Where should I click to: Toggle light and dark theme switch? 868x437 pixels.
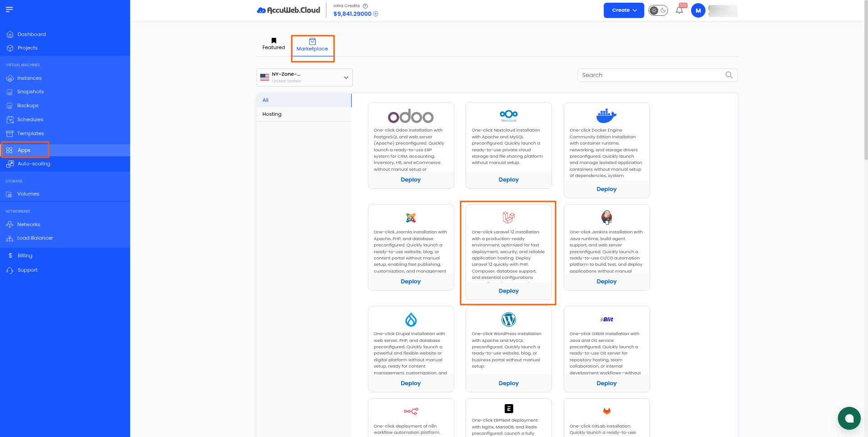click(658, 10)
